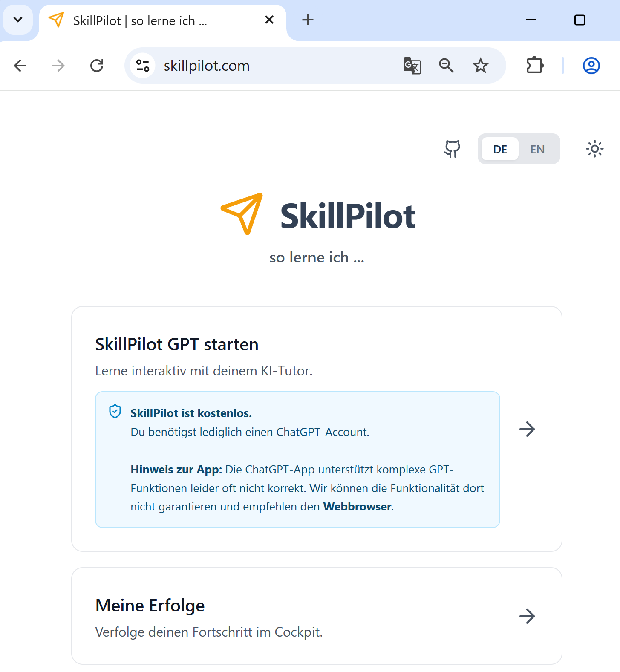This screenshot has width=620, height=672.
Task: Maximize the browser window
Action: pyautogui.click(x=580, y=20)
